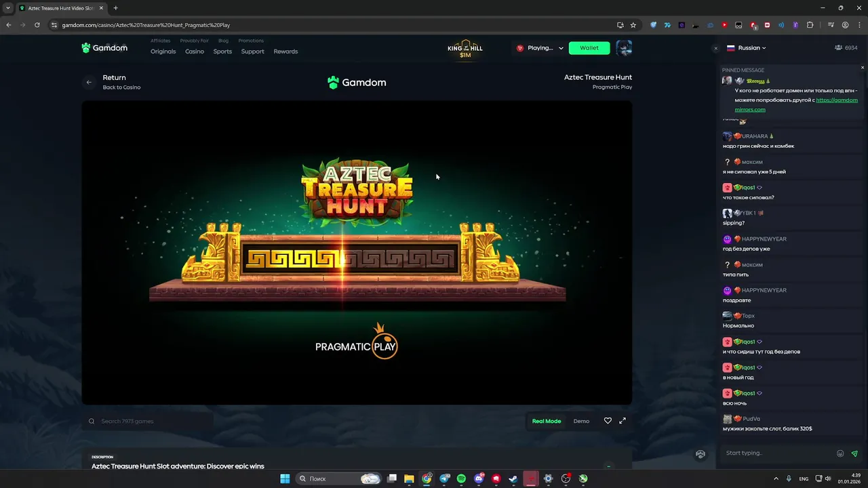Open Spotify from the taskbar
Screen dimensions: 868x488
462,479
